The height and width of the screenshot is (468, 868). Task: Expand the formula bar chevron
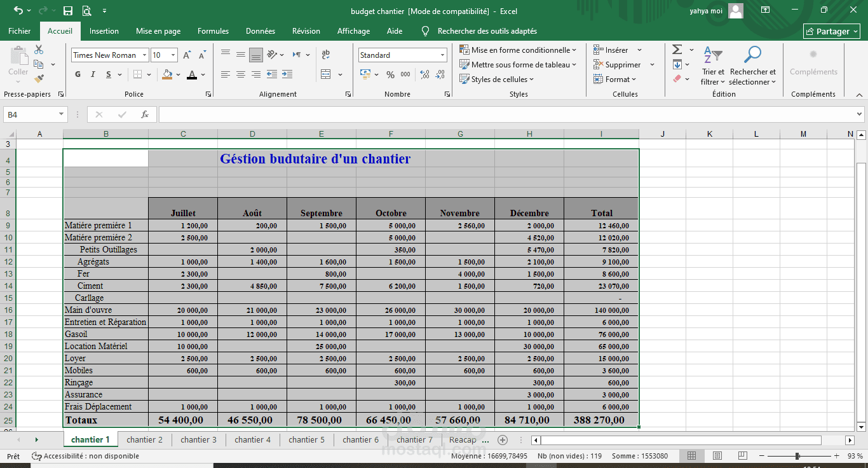tap(859, 114)
